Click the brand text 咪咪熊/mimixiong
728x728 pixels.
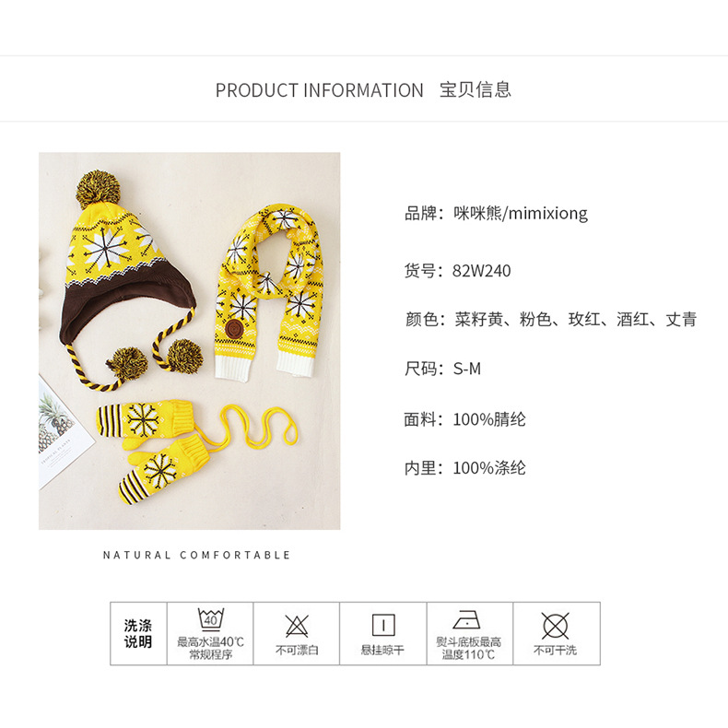(x=521, y=213)
